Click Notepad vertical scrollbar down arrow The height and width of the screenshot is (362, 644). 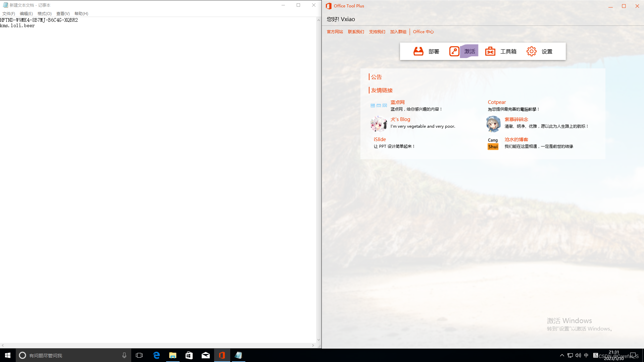(x=318, y=340)
